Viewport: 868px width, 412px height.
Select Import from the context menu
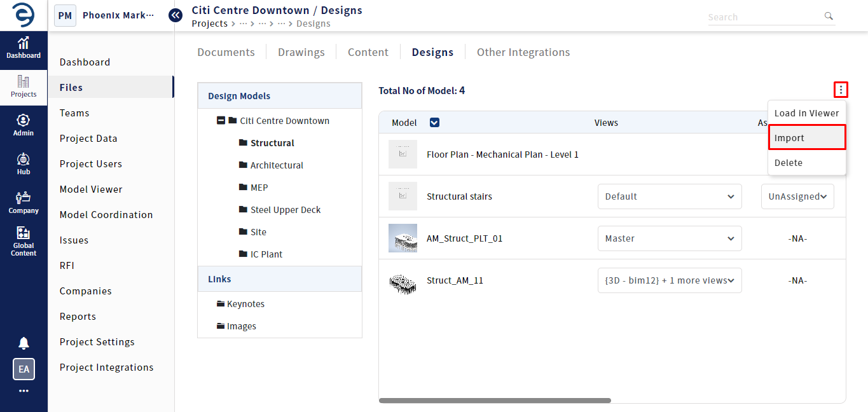[806, 138]
